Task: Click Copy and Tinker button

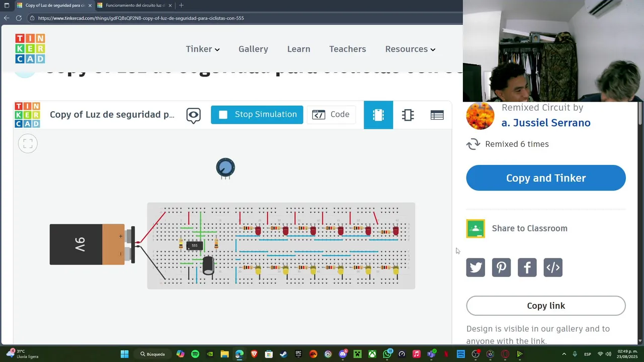Action: tap(546, 178)
